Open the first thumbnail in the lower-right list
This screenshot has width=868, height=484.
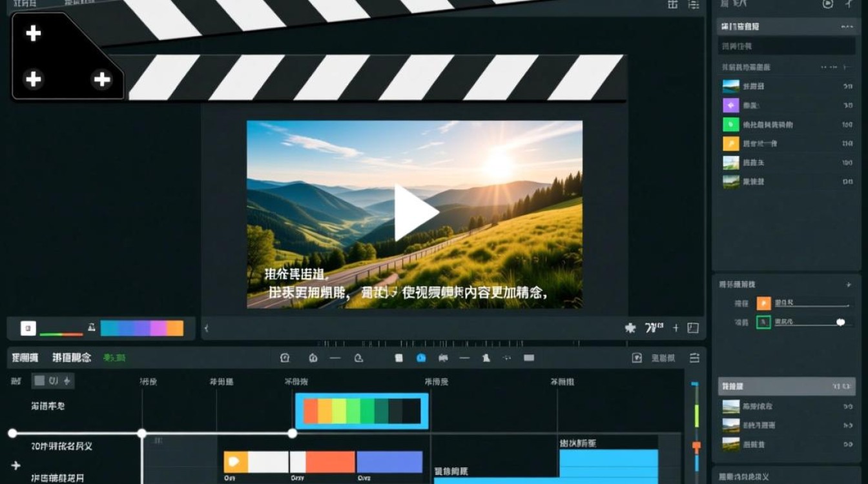tap(730, 407)
